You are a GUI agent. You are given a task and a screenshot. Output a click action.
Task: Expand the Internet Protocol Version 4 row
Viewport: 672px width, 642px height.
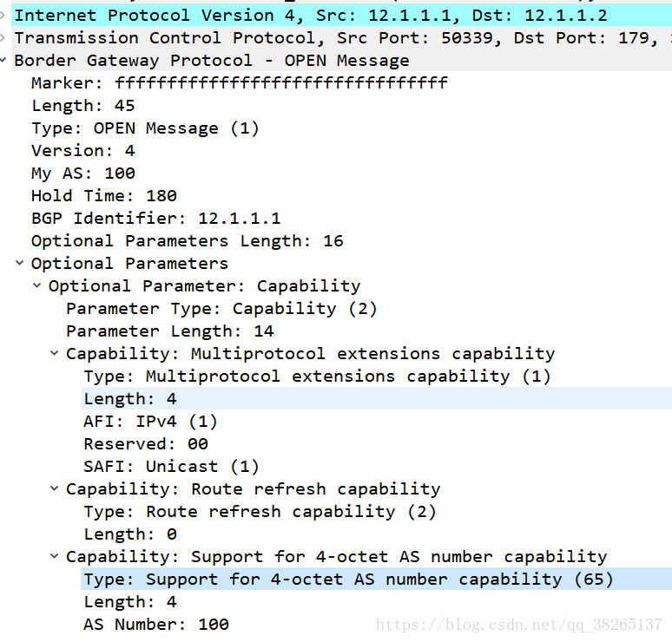point(3,16)
